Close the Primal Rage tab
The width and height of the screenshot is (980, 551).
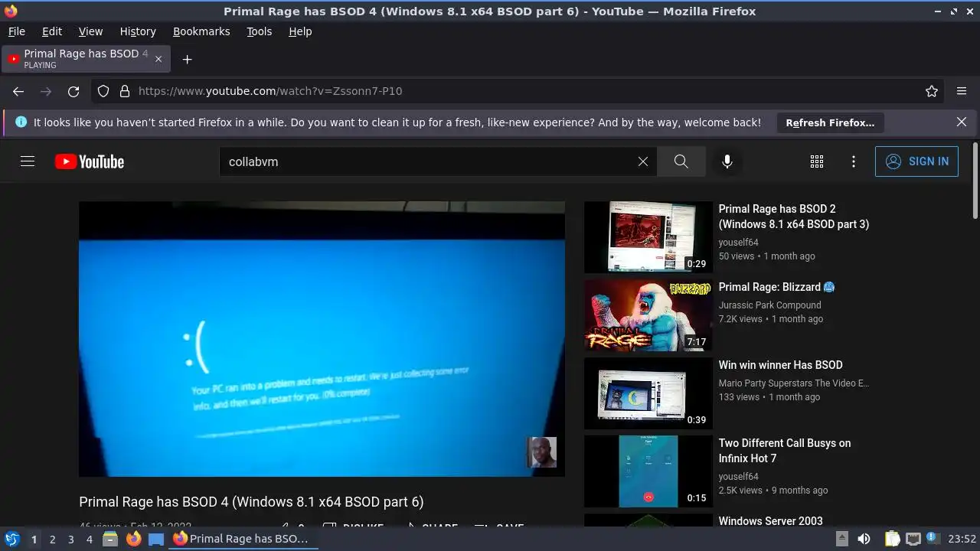click(x=158, y=59)
